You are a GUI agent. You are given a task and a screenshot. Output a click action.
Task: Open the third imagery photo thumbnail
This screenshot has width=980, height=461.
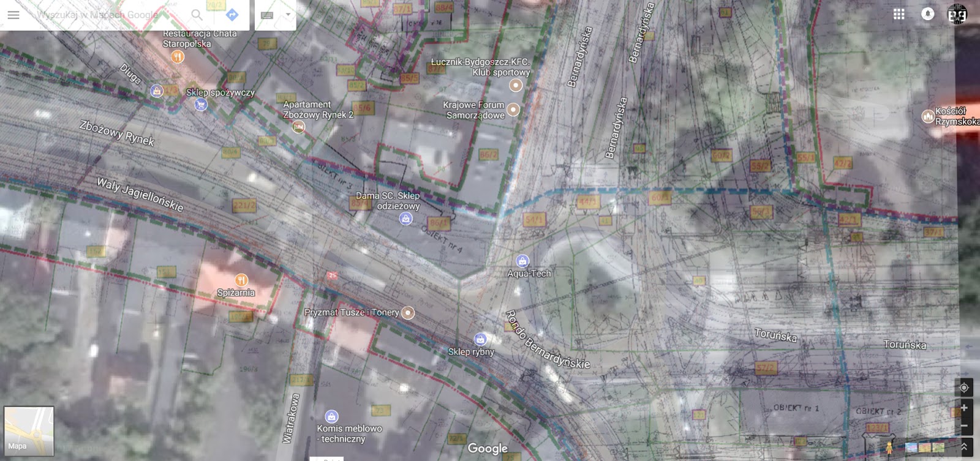click(x=938, y=448)
